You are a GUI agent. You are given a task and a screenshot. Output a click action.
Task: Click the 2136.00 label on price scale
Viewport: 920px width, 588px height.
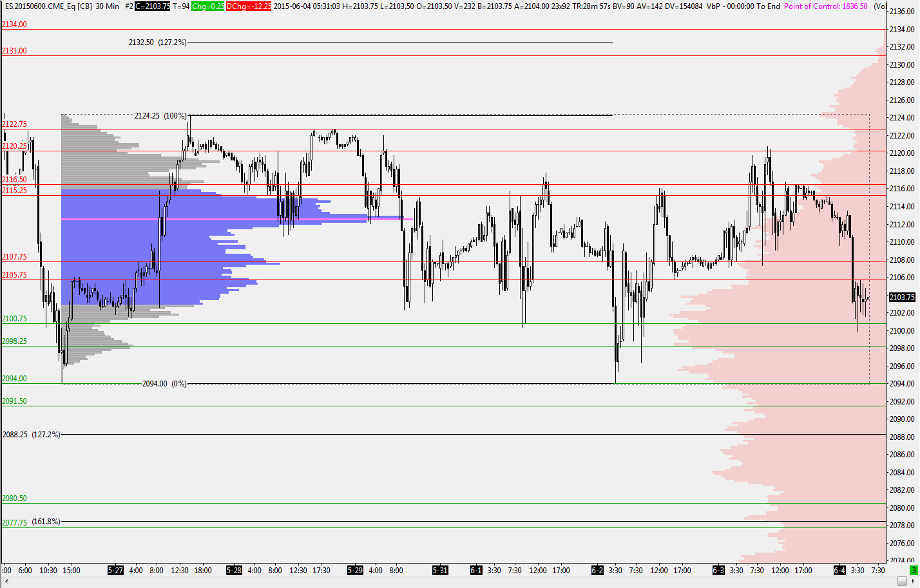click(902, 12)
